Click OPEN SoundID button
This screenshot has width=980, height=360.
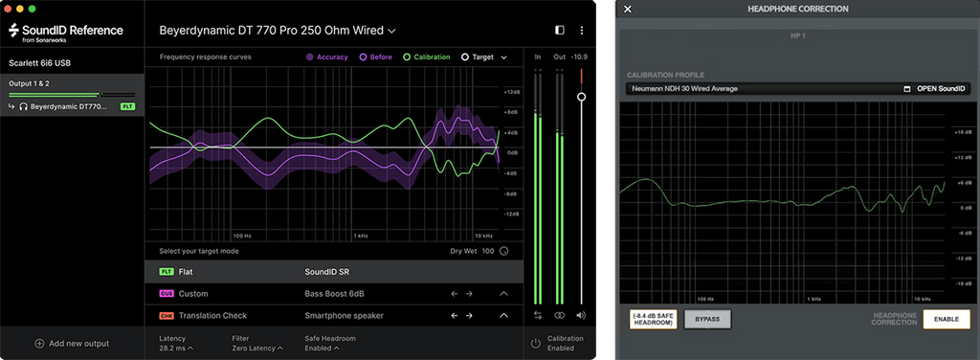point(942,89)
